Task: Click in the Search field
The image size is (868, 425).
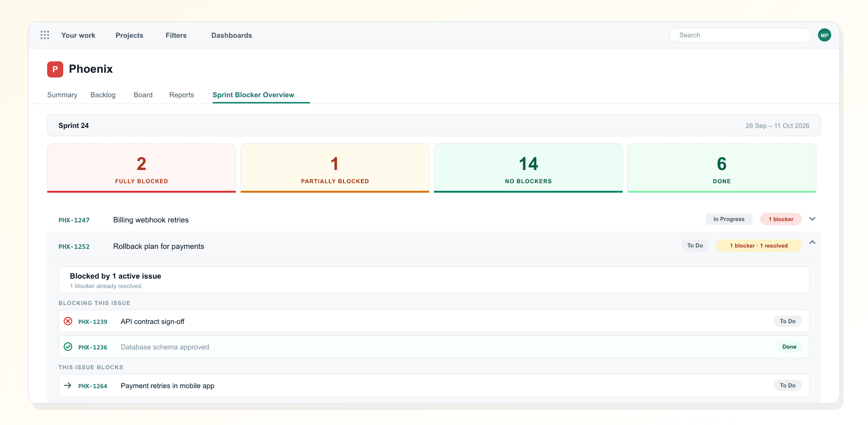Action: tap(740, 35)
